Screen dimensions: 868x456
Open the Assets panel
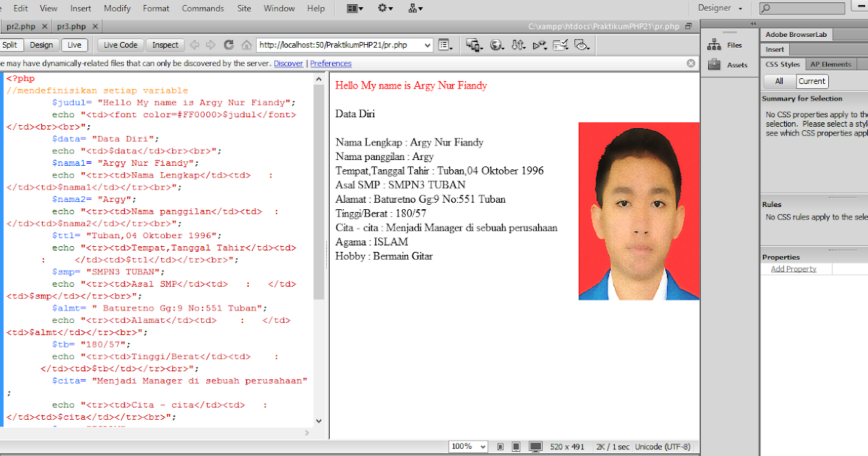coord(728,64)
